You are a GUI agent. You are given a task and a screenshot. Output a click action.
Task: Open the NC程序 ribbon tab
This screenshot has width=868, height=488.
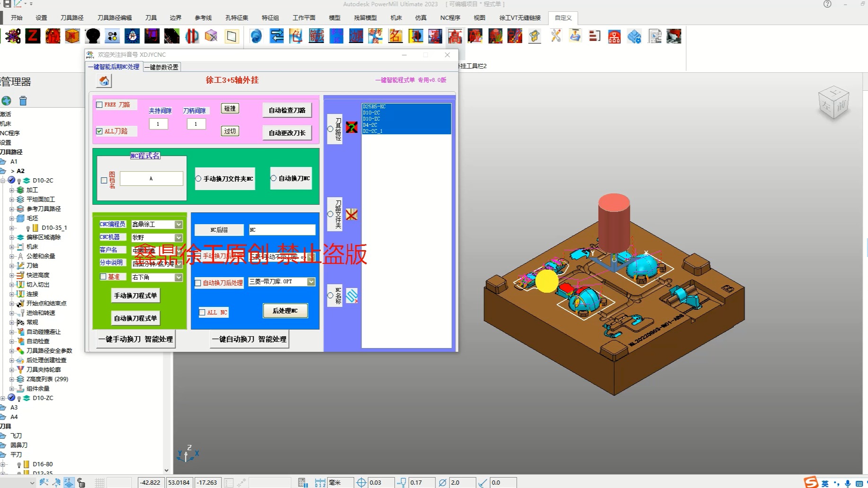click(450, 18)
